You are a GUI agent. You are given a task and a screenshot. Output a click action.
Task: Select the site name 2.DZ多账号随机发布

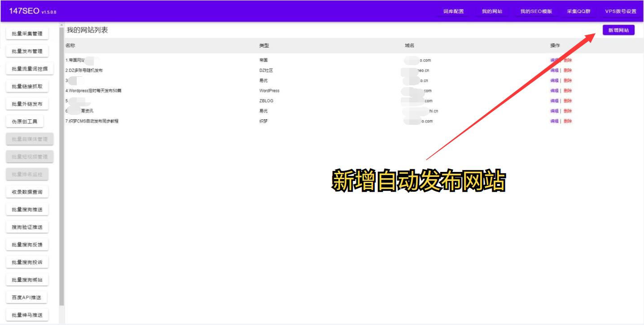(x=84, y=70)
